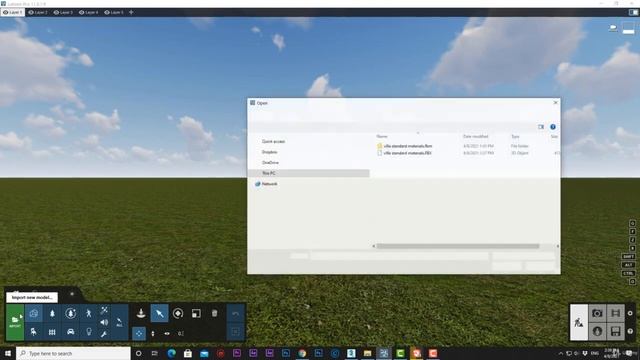This screenshot has height=360, width=640.
Task: Select This PC in Open dialog
Action: [x=309, y=173]
